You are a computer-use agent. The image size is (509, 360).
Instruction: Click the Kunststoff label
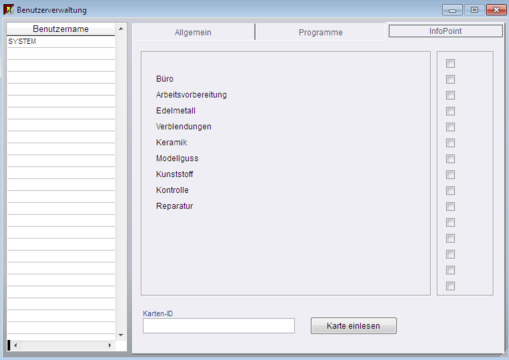coord(175,174)
